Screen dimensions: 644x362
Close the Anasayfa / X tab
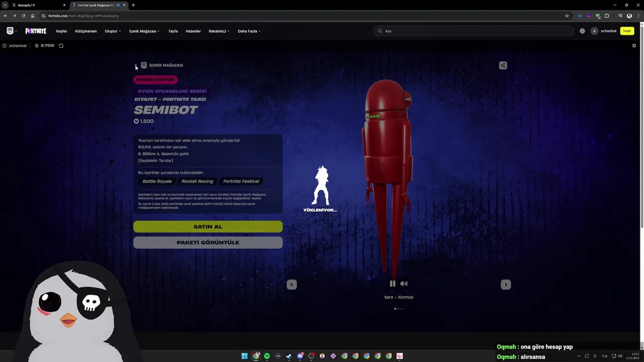[x=64, y=5]
